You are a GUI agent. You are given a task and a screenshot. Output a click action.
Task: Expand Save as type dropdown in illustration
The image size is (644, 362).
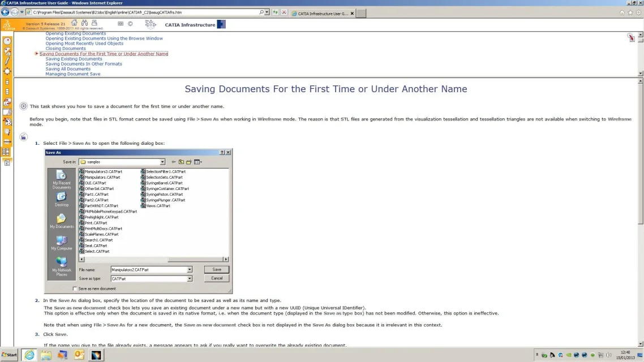point(190,279)
